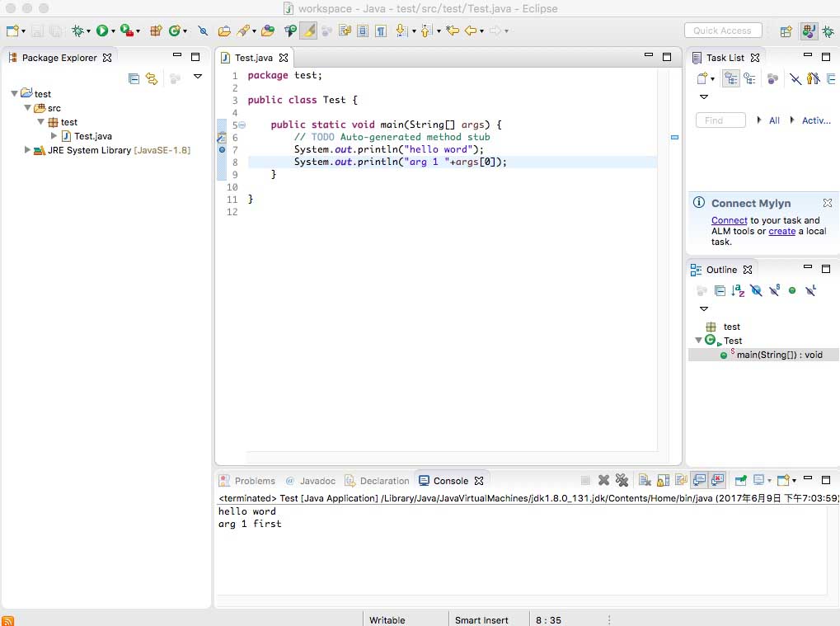Click the New Java Package icon
This screenshot has width=840, height=626.
click(155, 31)
